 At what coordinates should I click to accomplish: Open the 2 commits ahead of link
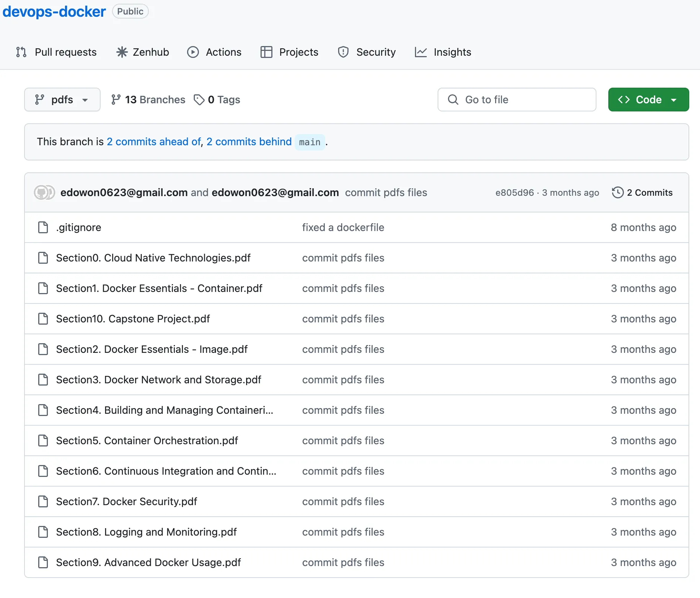154,142
